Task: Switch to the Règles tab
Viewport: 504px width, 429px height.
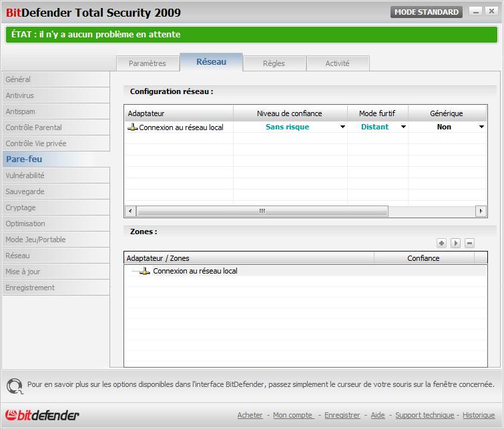Action: click(x=274, y=63)
